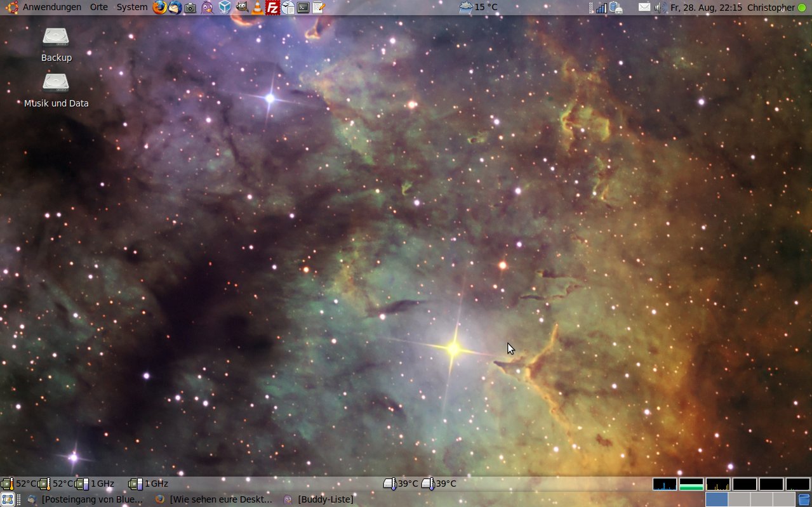Toggle the show desktop button
The height and width of the screenshot is (507, 812).
(7, 499)
